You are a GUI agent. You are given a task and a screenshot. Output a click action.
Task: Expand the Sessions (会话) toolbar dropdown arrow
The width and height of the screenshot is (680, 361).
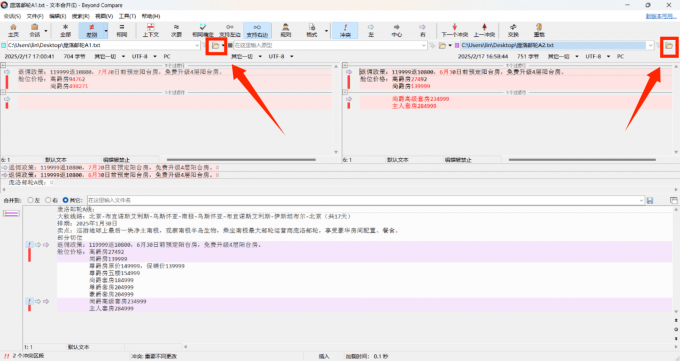(x=46, y=31)
